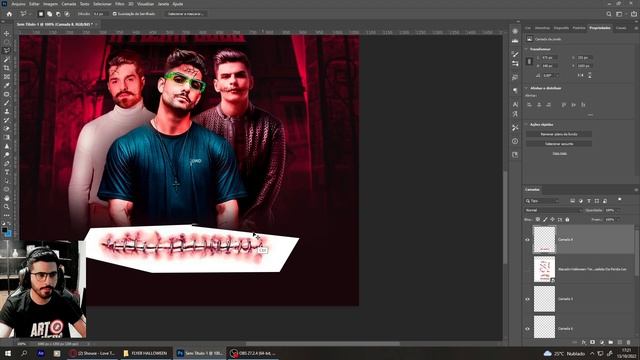
Task: Select the Horizontal Type tool
Action: [x=7, y=172]
